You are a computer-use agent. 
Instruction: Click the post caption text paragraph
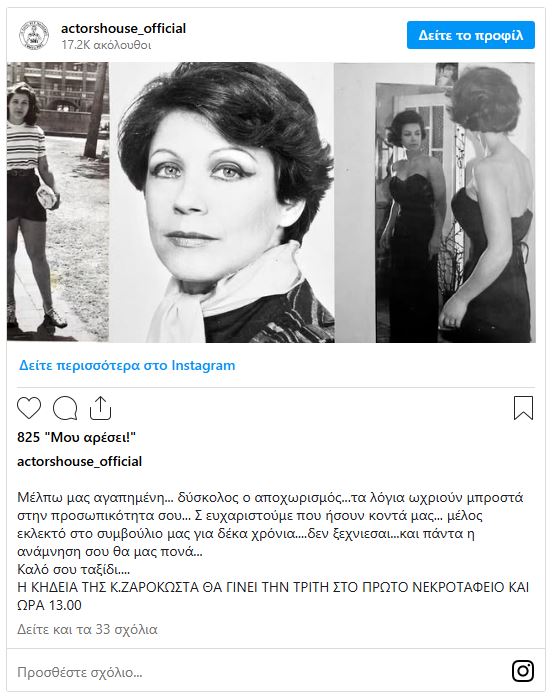coord(270,525)
